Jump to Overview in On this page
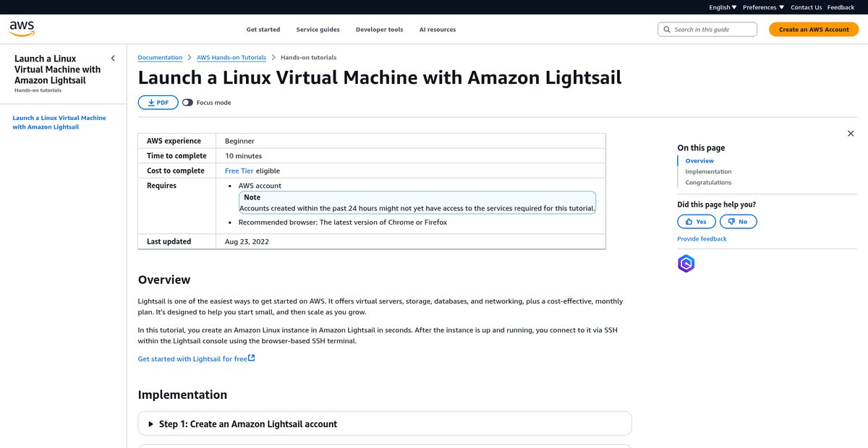Image resolution: width=868 pixels, height=448 pixels. (x=699, y=161)
